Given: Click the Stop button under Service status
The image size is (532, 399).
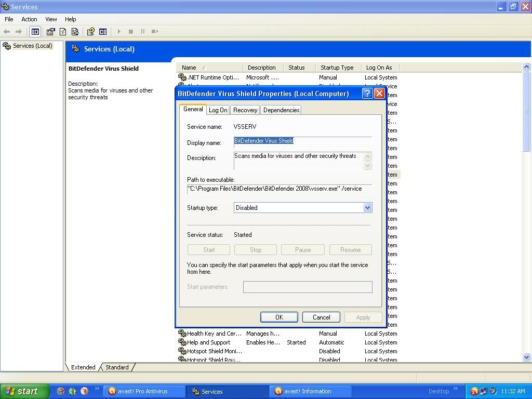Looking at the screenshot, I should click(x=256, y=250).
